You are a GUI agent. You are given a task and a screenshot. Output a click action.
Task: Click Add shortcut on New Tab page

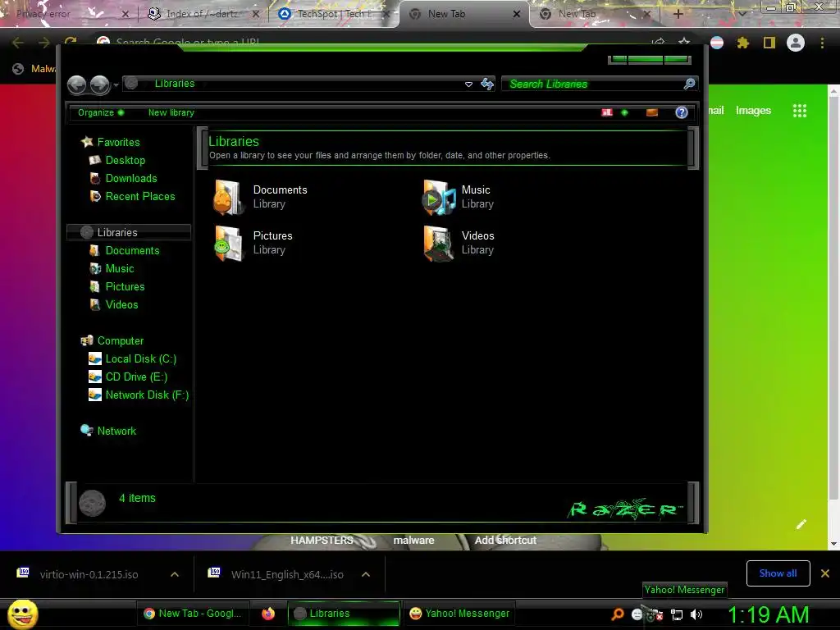[x=505, y=540]
